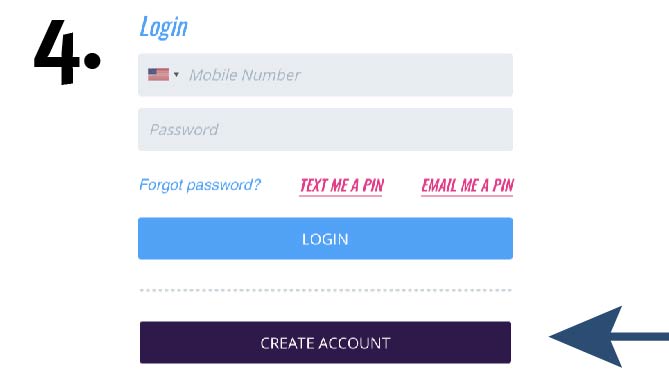Expand the country code dropdown arrow
Screen dimensions: 669x374
pyautogui.click(x=176, y=75)
